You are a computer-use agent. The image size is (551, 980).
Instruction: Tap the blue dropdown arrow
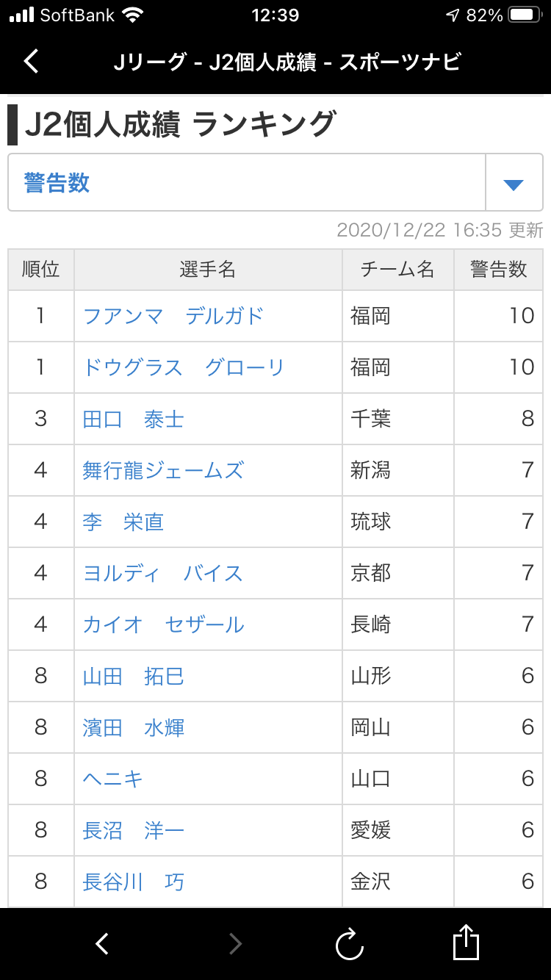coord(514,184)
